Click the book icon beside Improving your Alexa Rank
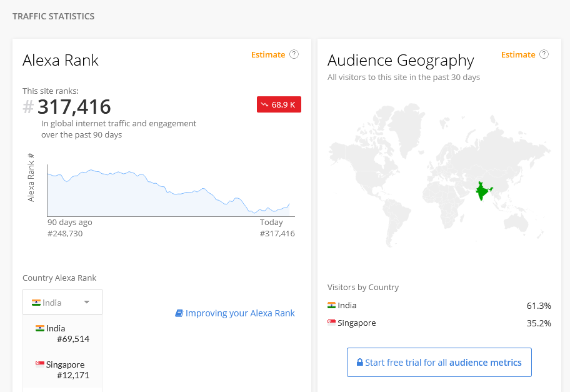This screenshot has width=570, height=392. coord(179,313)
